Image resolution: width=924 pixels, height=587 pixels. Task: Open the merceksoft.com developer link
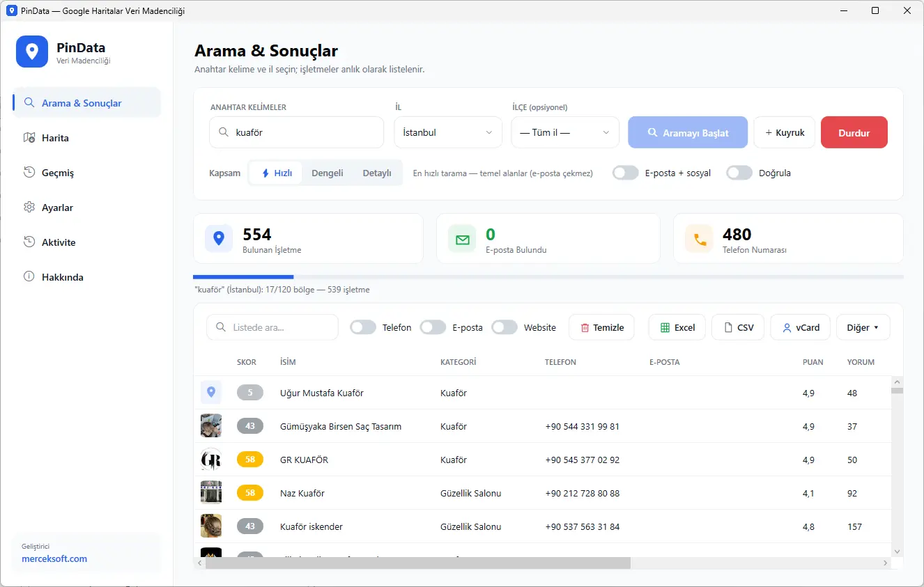(54, 558)
